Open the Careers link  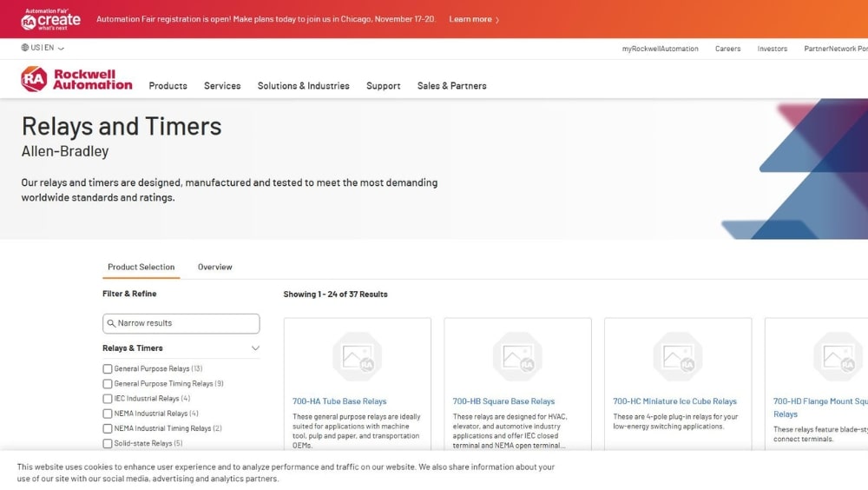(x=727, y=49)
